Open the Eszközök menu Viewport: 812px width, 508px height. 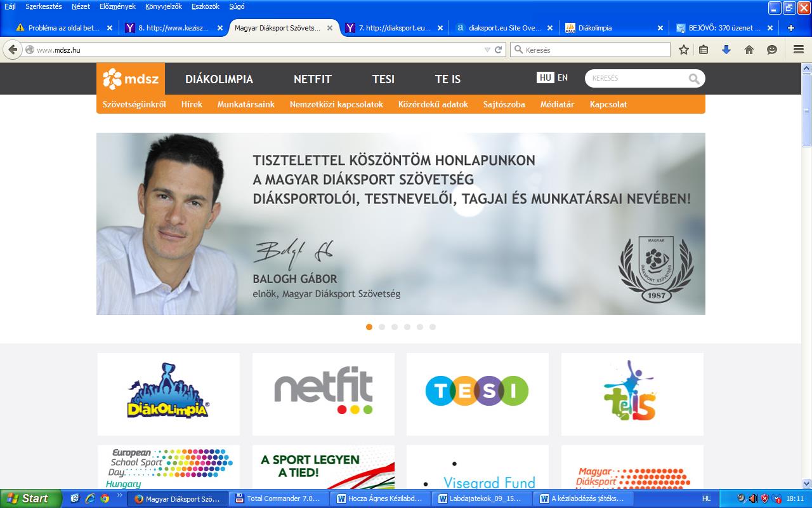pyautogui.click(x=206, y=7)
